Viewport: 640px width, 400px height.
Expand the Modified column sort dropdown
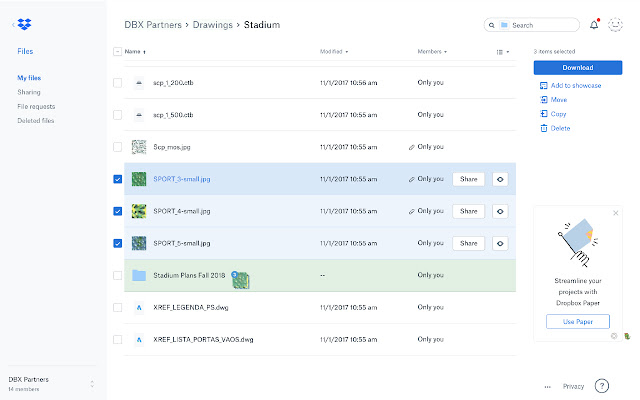333,51
